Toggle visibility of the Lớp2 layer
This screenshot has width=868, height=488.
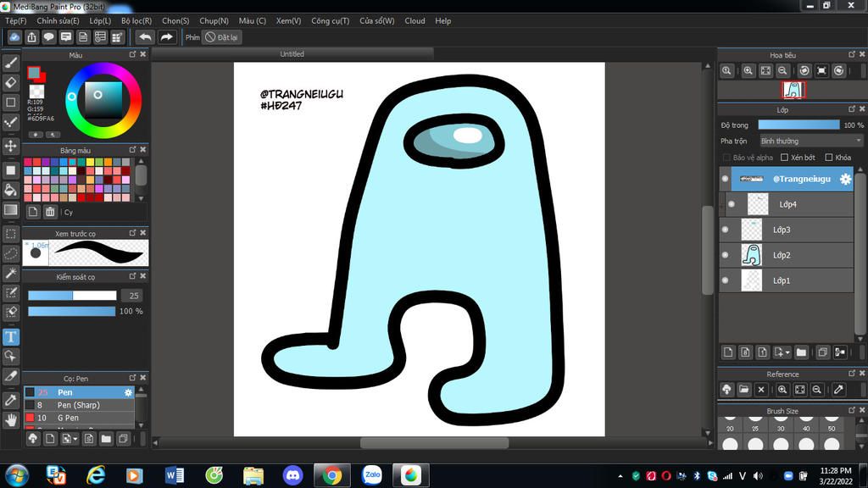pos(726,255)
